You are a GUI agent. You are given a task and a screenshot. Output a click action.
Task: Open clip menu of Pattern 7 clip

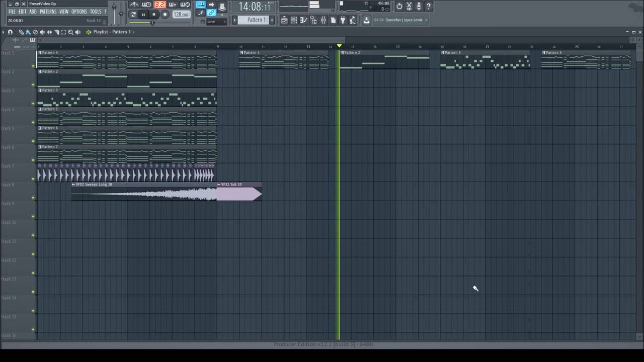point(40,147)
